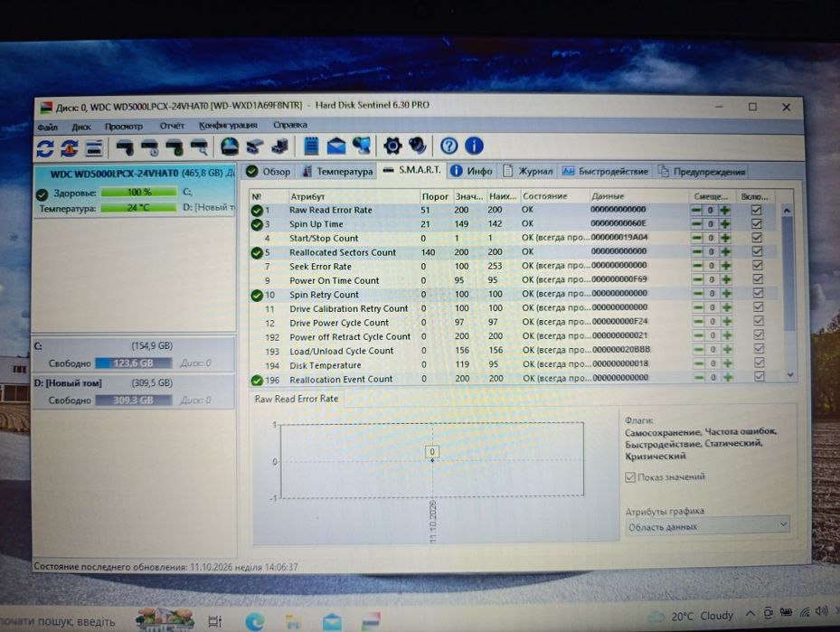Viewport: 840px width, 632px height.
Task: Click the envelope send-mail toolbar icon
Action: click(x=336, y=146)
